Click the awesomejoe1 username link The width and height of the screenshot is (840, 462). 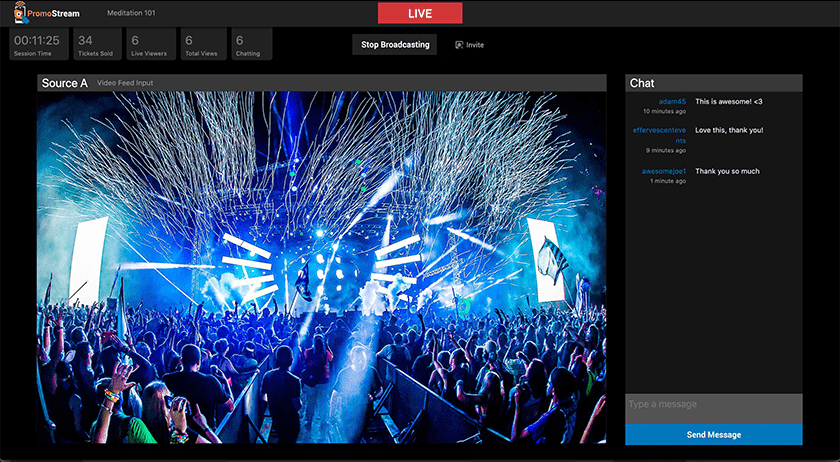coord(664,171)
